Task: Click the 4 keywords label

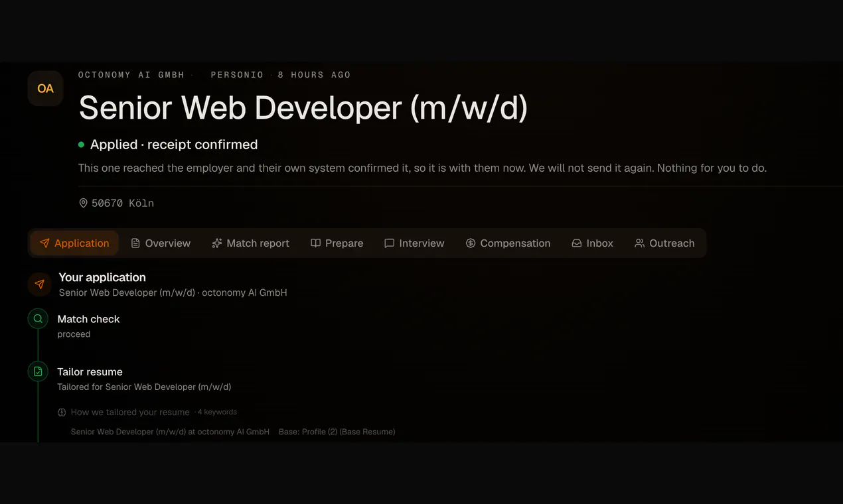Action: [217, 412]
